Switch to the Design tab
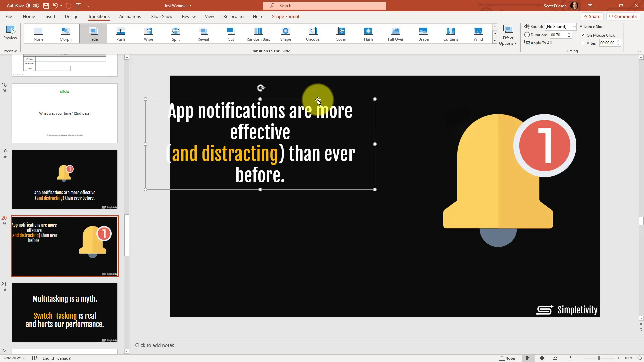 pos(72,16)
